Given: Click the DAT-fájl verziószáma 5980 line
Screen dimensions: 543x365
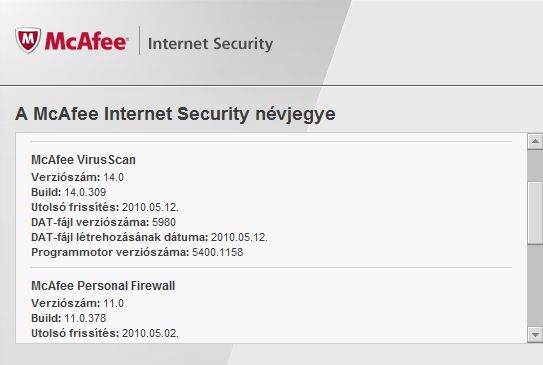Looking at the screenshot, I should [104, 222].
